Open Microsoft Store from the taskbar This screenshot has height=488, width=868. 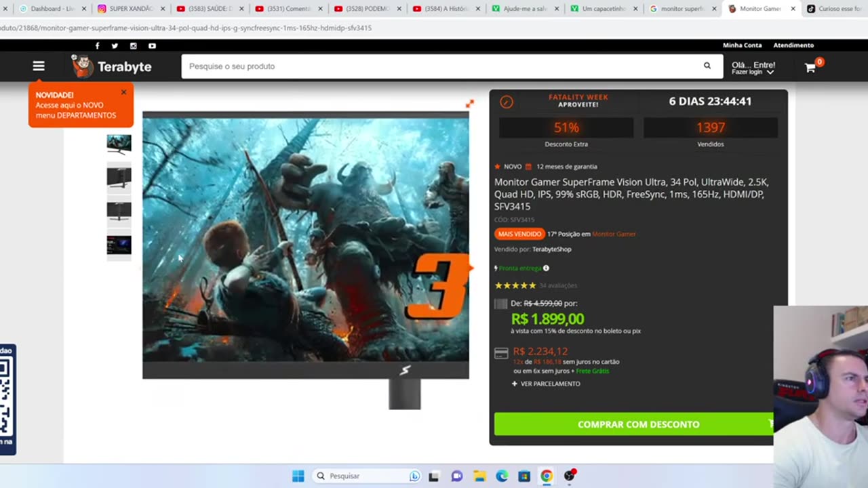(524, 476)
